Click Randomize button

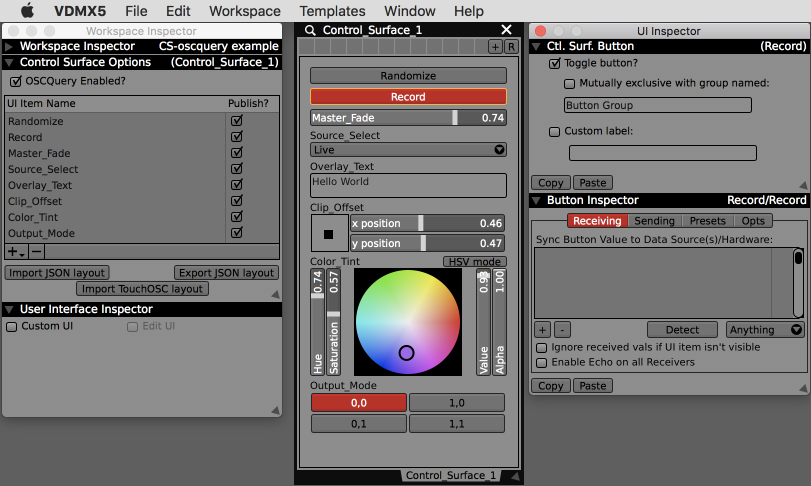point(408,76)
